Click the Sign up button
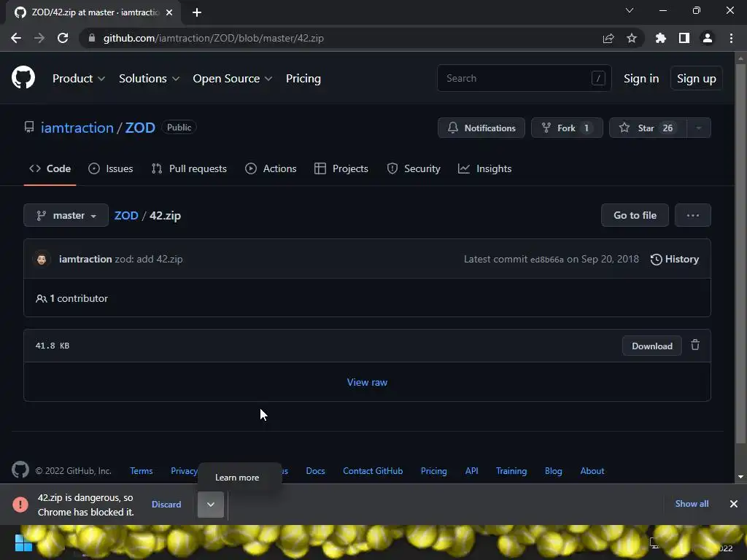This screenshot has height=560, width=747. click(x=697, y=79)
